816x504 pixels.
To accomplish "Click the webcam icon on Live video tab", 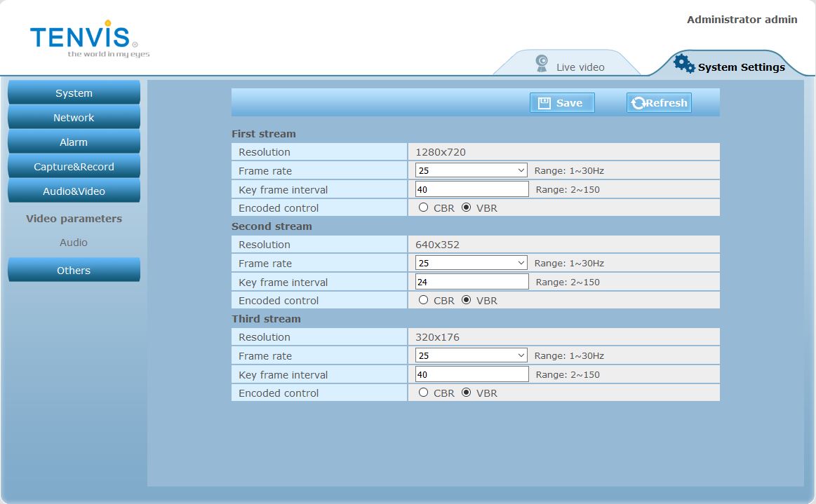I will tap(541, 64).
